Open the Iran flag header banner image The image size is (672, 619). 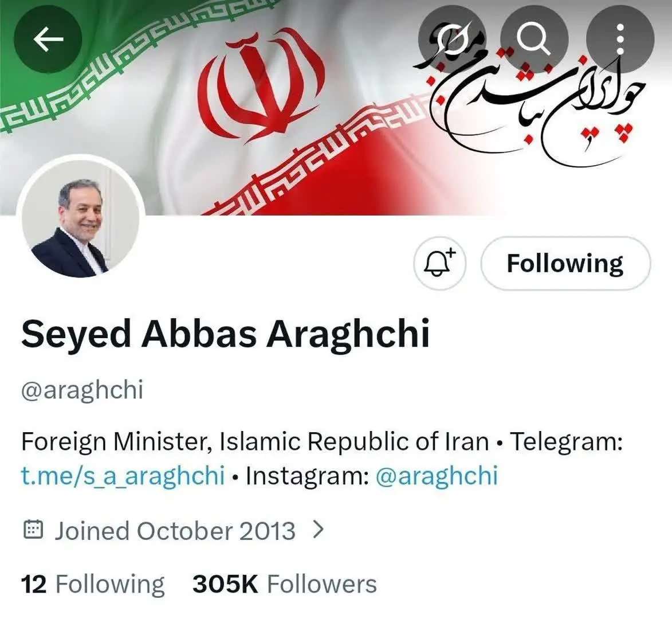(x=336, y=107)
